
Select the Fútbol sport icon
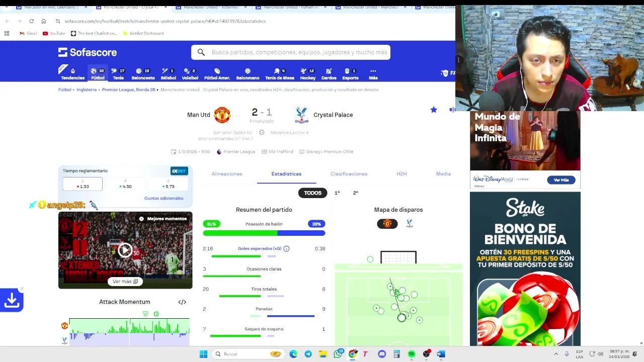pos(98,74)
